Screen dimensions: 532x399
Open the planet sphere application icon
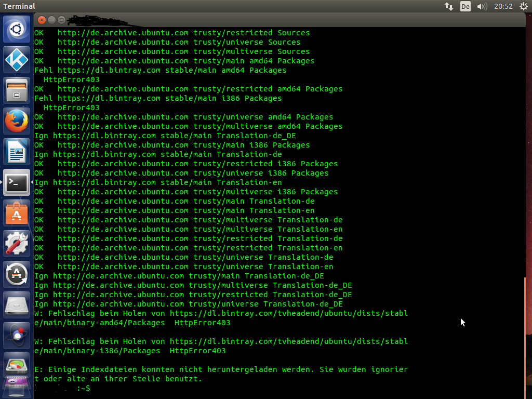point(17,336)
